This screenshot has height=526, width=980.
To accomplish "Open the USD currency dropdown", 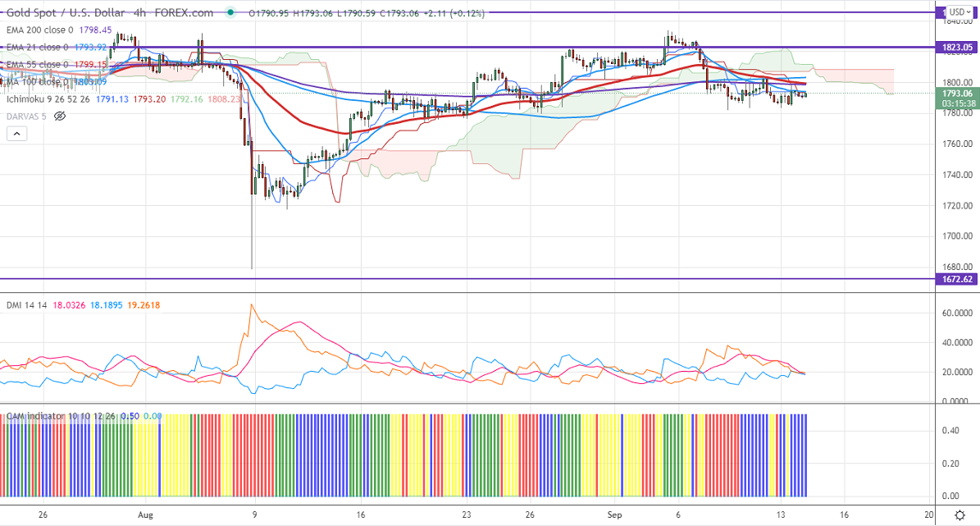I will [959, 11].
